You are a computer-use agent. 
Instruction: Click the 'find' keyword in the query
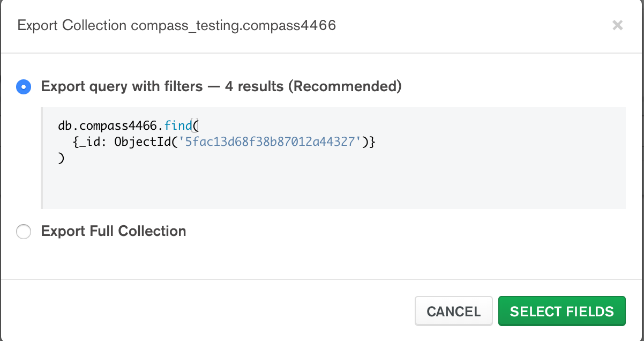tap(177, 127)
